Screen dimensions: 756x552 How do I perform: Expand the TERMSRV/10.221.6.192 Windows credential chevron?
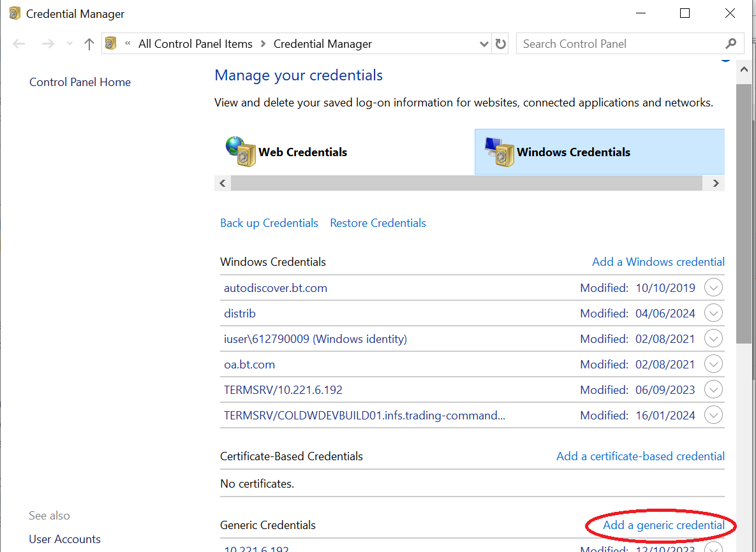click(x=713, y=389)
